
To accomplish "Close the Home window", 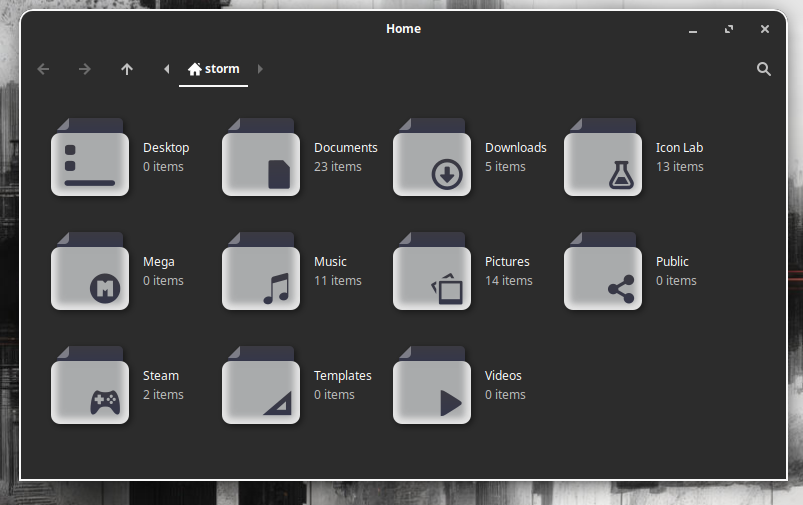I will [x=765, y=29].
